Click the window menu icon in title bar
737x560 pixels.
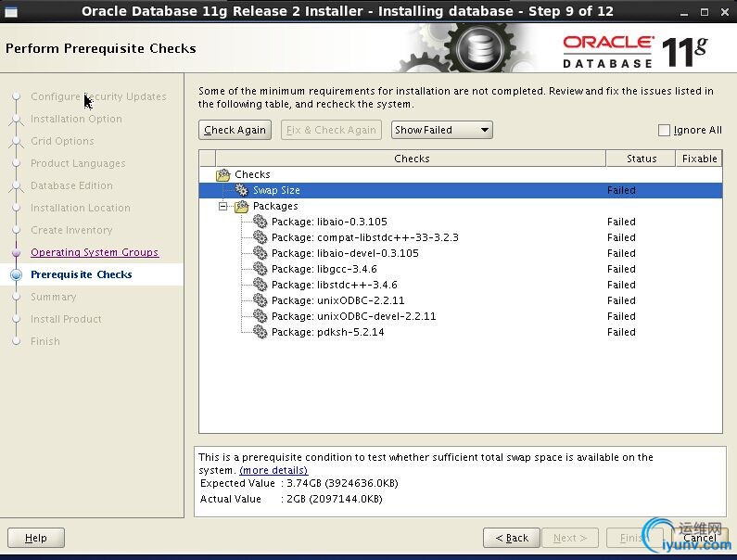point(10,11)
